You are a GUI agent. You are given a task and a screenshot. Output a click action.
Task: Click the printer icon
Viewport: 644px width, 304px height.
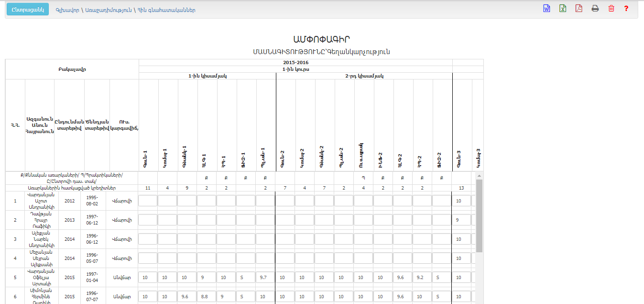pos(595,9)
